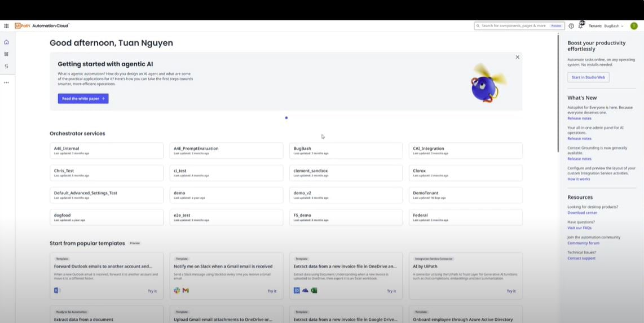The image size is (644, 323).
Task: Click the Slack icon on Notify template
Action: click(x=177, y=290)
